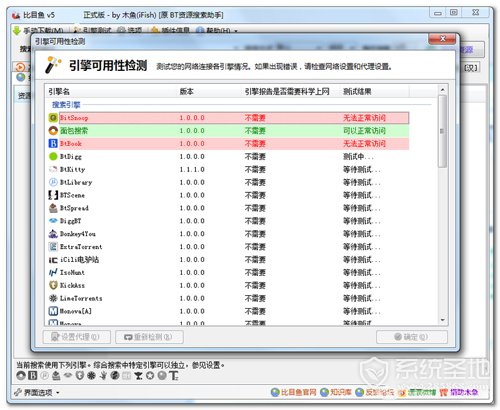
Task: Click the Monova[A] engine icon
Action: (53, 311)
